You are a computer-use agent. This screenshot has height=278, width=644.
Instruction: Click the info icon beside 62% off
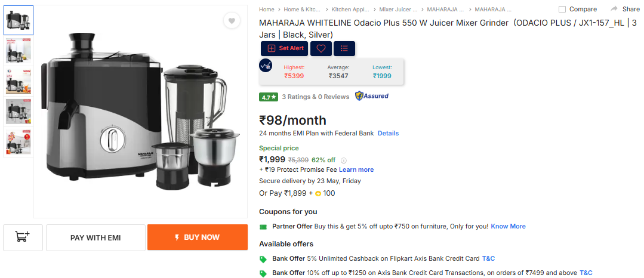pyautogui.click(x=344, y=160)
